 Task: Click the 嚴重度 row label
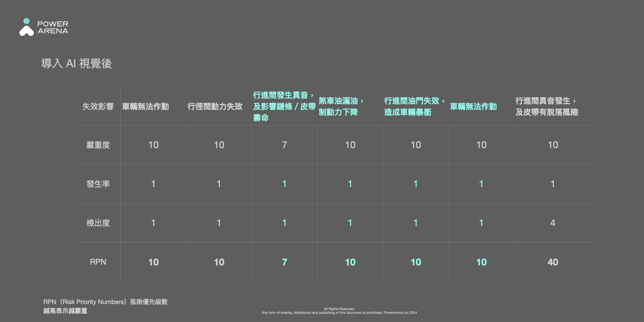click(98, 145)
